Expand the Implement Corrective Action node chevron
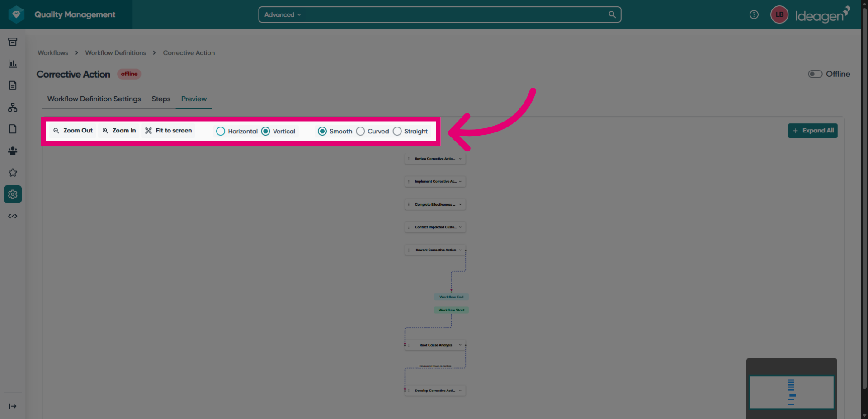Image resolution: width=868 pixels, height=419 pixels. (x=460, y=182)
